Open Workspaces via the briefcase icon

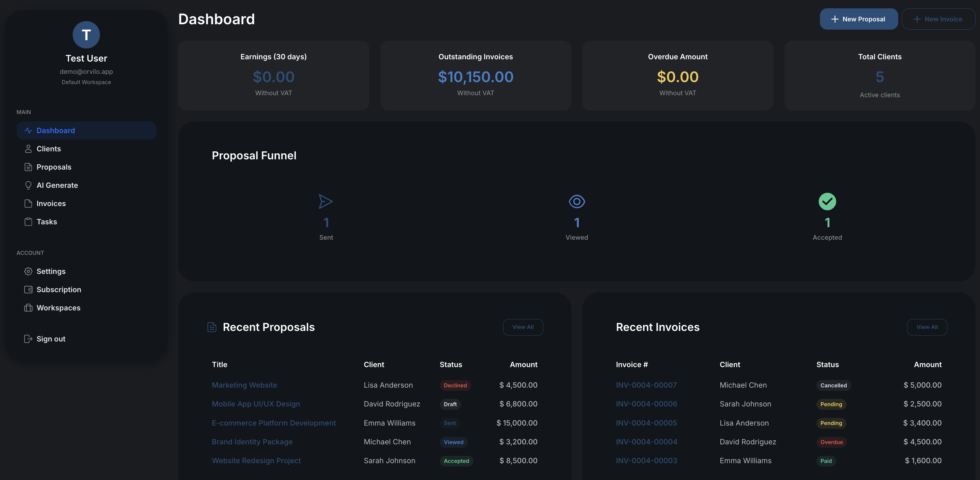tap(28, 308)
